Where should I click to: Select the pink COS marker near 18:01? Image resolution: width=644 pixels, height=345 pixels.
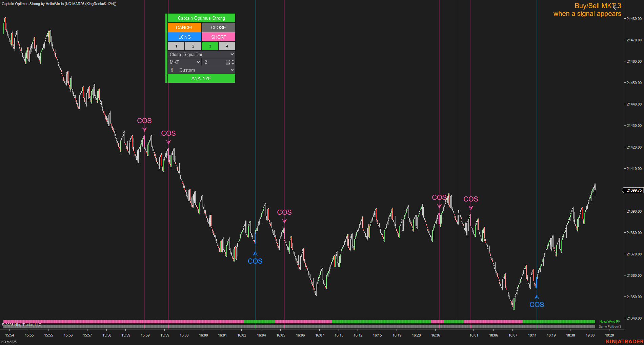471,208
